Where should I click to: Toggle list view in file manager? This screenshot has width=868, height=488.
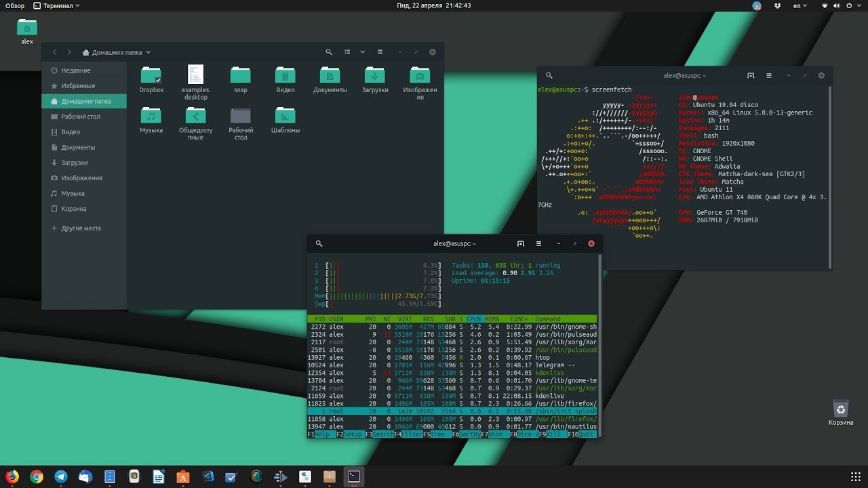click(347, 52)
